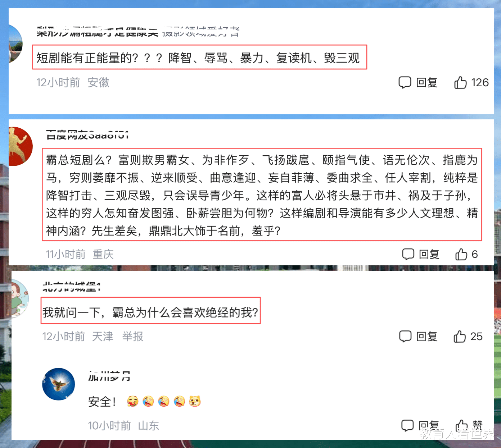Viewport: 501px width, 448px height.
Task: Click the reply bubble icon on Chongqing comment
Action: [408, 254]
